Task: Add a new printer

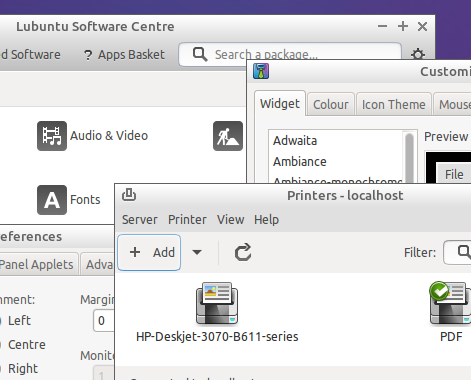Action: click(x=149, y=252)
